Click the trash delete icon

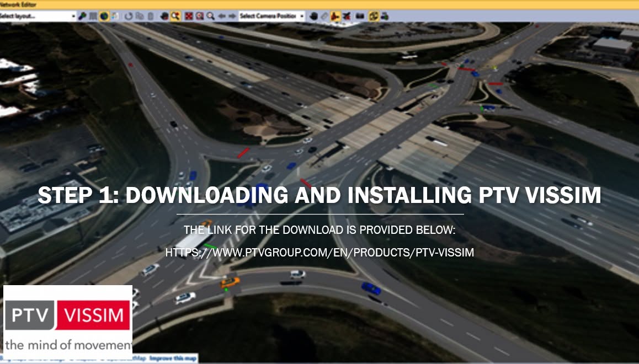(x=151, y=17)
